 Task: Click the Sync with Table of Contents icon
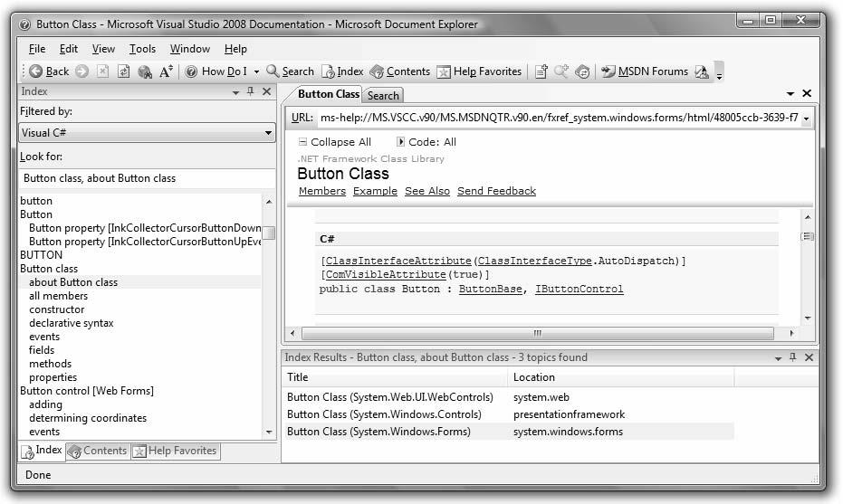582,71
